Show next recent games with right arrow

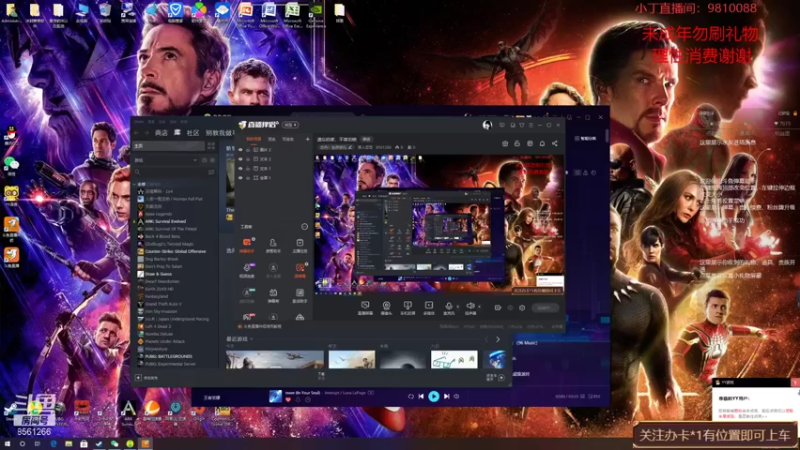(498, 339)
